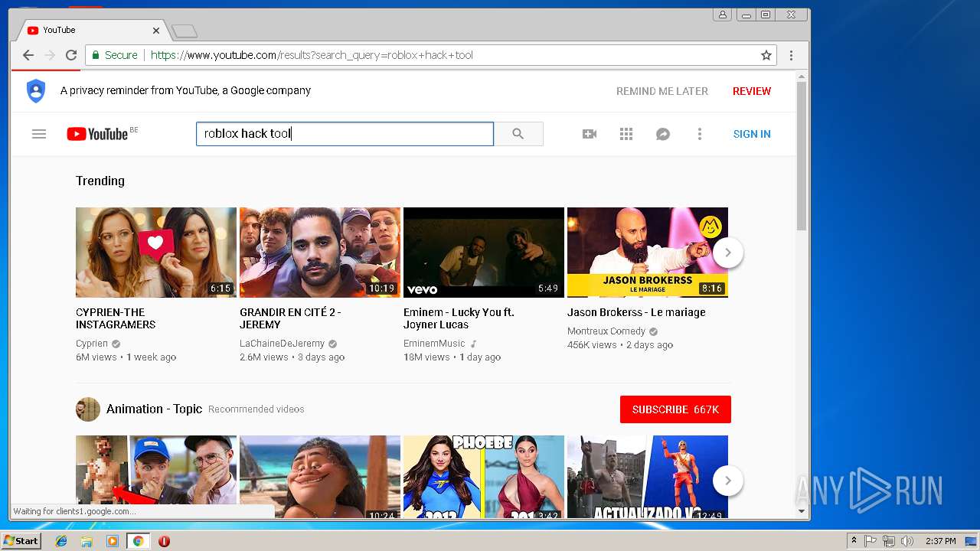
Task: Open video title GRANDIR EN CITÉ 2 - JEREMY
Action: [x=290, y=318]
